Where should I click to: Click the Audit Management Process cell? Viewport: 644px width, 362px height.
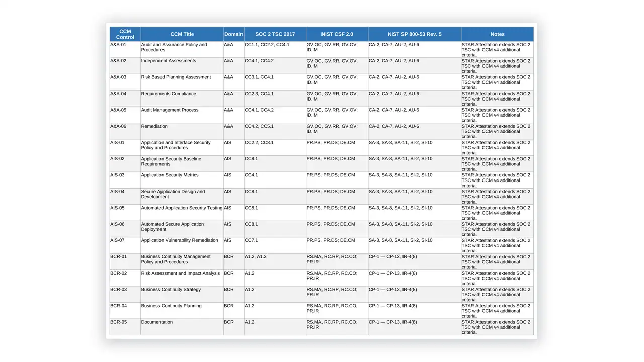(x=182, y=115)
